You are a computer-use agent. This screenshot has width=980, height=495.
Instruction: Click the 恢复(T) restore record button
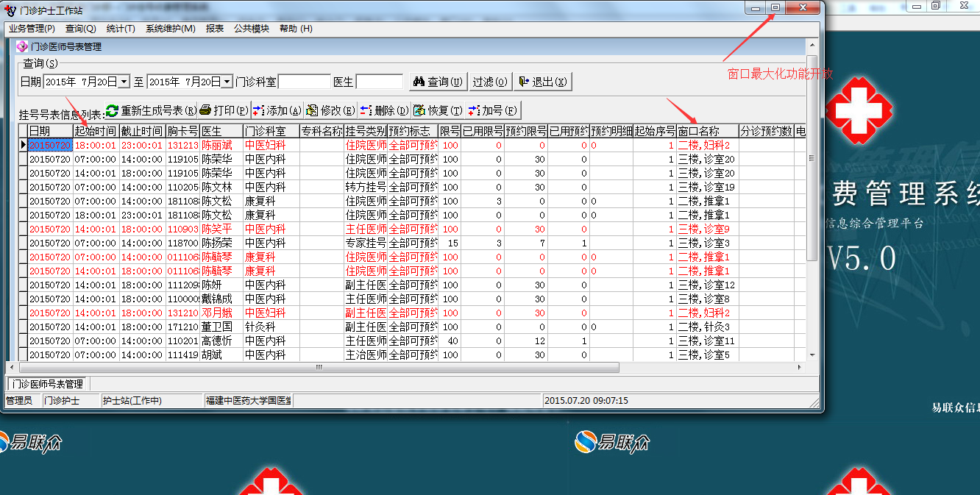click(438, 110)
